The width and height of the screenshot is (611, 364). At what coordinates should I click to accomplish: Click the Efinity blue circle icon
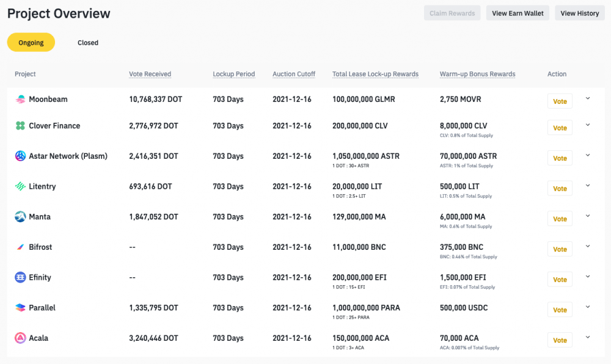click(20, 277)
